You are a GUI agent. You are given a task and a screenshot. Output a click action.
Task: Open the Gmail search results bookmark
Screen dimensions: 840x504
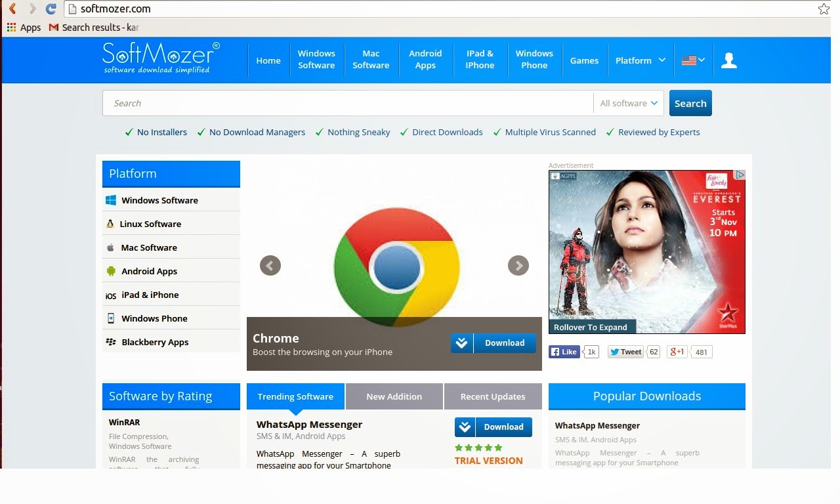coord(94,28)
